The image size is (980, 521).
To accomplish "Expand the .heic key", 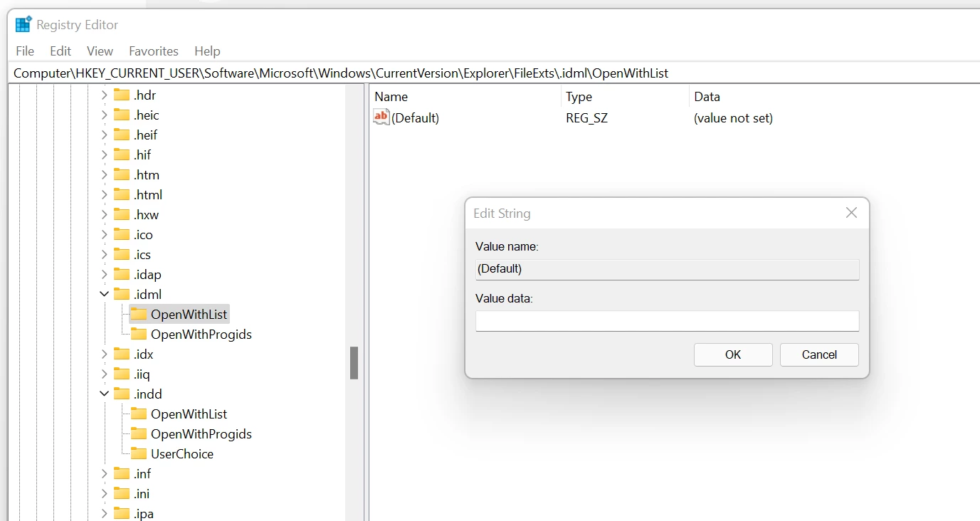I will [105, 115].
